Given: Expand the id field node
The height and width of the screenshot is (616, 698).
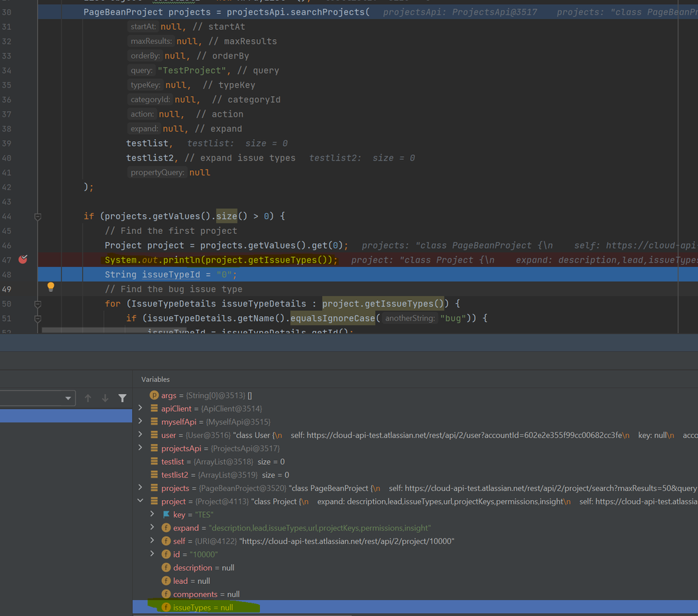Looking at the screenshot, I should (x=152, y=554).
